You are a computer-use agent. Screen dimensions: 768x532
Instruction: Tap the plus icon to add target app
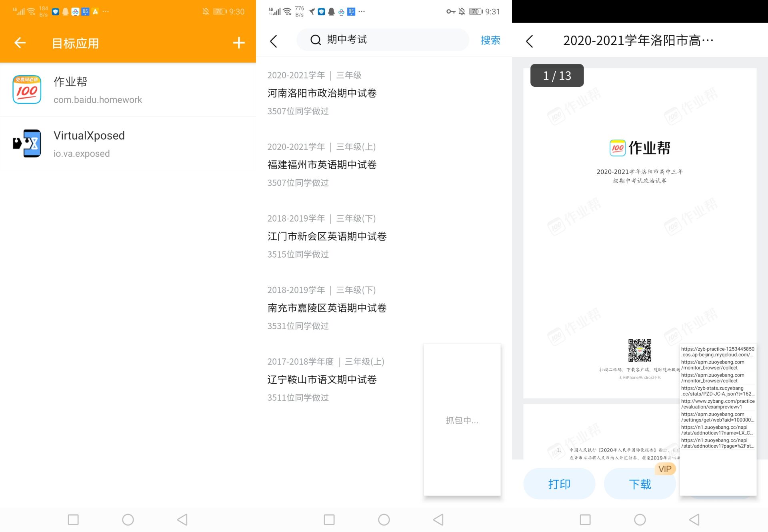[x=239, y=43]
